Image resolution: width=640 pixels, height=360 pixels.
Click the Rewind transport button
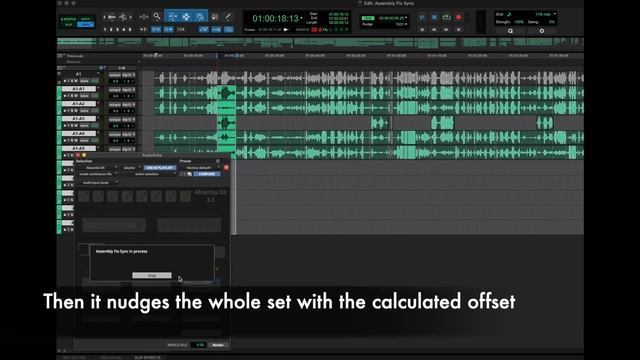point(434,30)
